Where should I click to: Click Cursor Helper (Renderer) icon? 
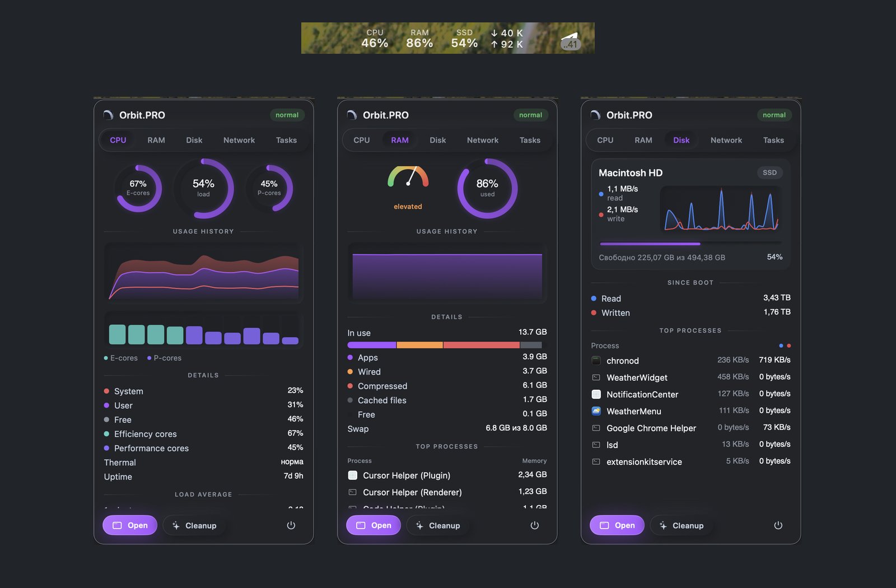point(353,492)
